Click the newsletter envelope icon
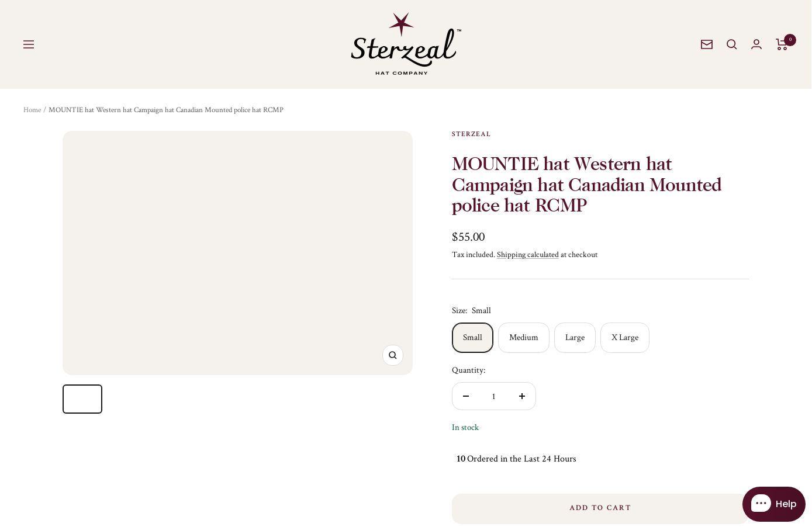The width and height of the screenshot is (812, 527). (707, 44)
